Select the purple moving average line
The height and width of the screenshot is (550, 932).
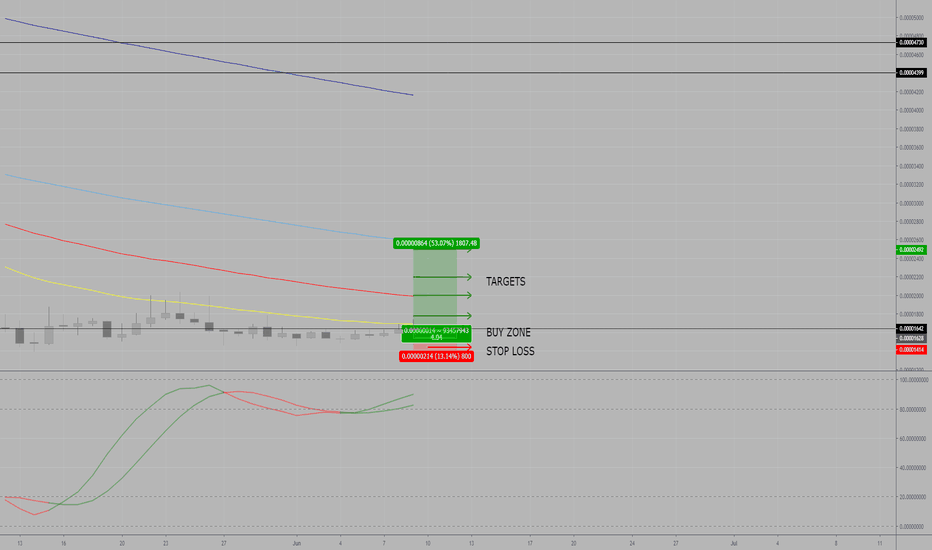pyautogui.click(x=209, y=58)
